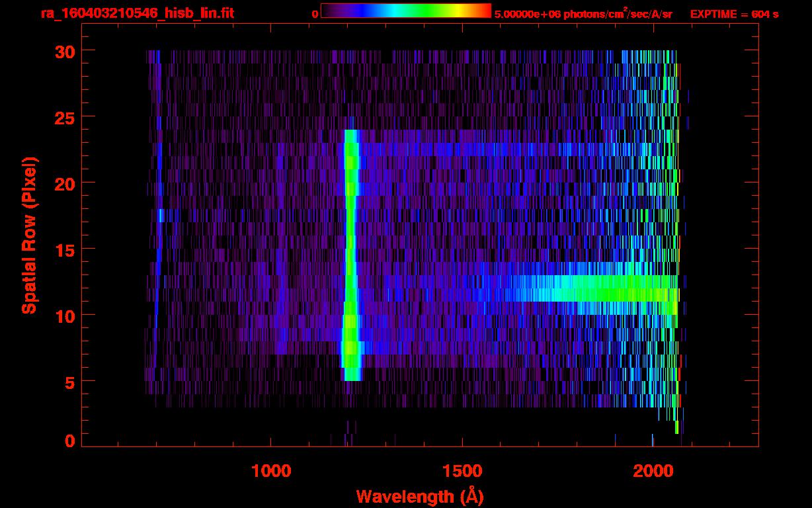Click the Spatial Row (Pixel) axis title
This screenshot has height=508, width=812.
(29, 235)
